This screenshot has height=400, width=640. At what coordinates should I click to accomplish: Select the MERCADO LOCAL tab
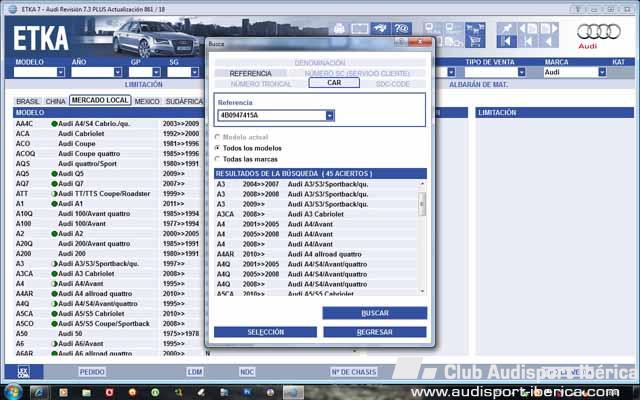click(x=100, y=100)
